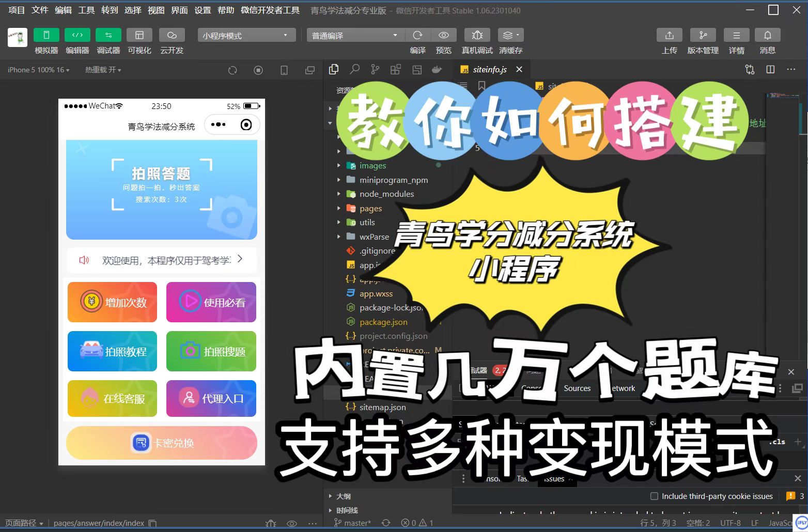Click the preview eye icon
The width and height of the screenshot is (808, 532).
pos(443,35)
